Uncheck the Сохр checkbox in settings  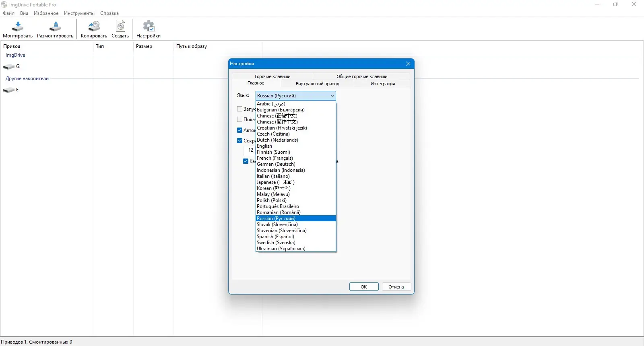pyautogui.click(x=240, y=141)
